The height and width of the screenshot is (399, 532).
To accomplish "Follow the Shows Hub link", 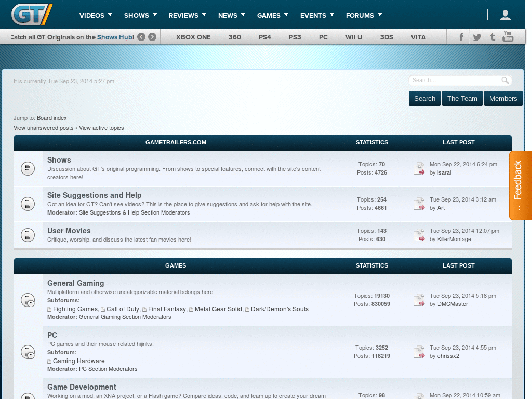I will point(116,37).
